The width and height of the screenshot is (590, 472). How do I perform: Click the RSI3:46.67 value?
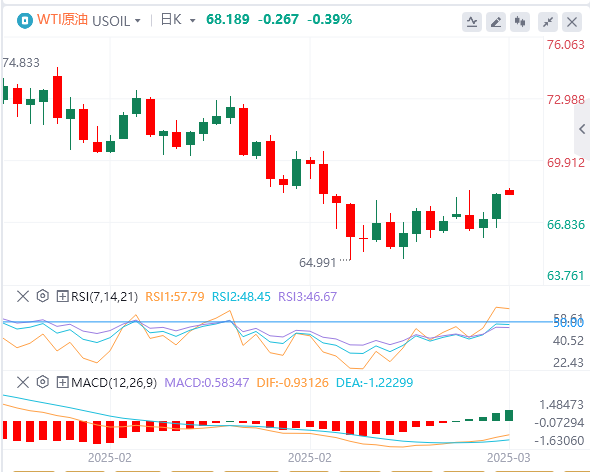(307, 297)
